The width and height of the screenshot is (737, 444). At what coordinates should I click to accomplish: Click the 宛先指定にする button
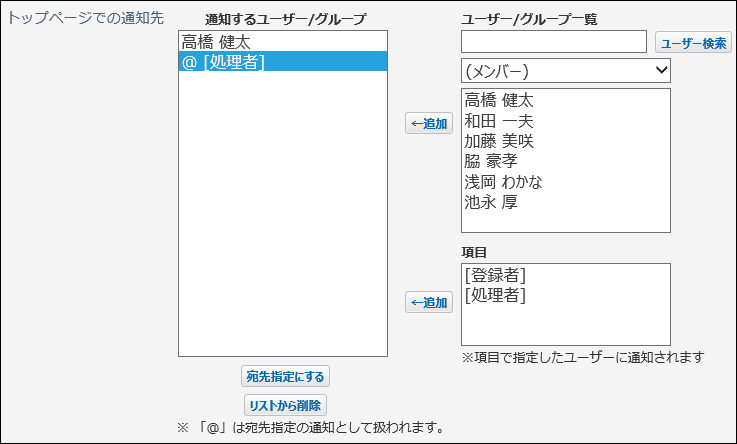(x=285, y=376)
